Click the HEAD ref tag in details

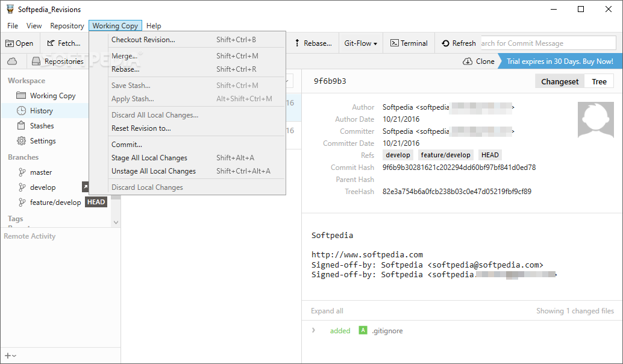click(490, 155)
